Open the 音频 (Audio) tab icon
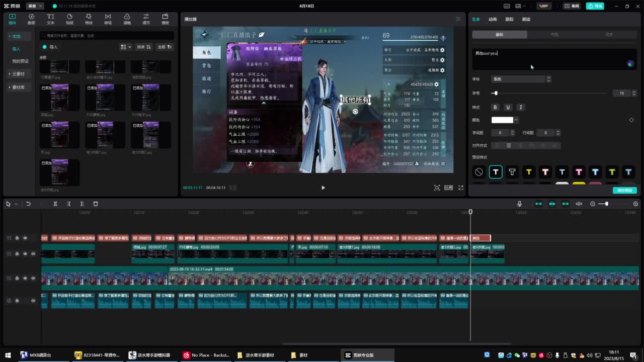Screen dimensions: 644x362 tap(31, 19)
